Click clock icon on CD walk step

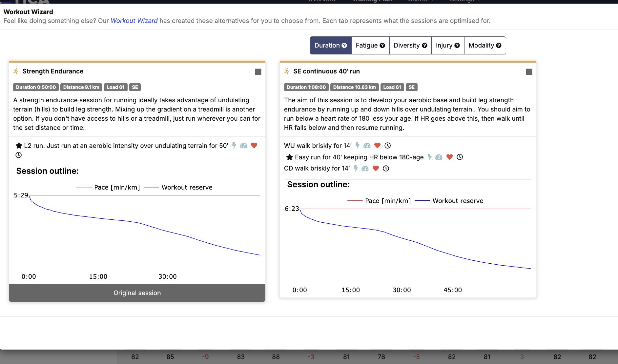point(386,169)
